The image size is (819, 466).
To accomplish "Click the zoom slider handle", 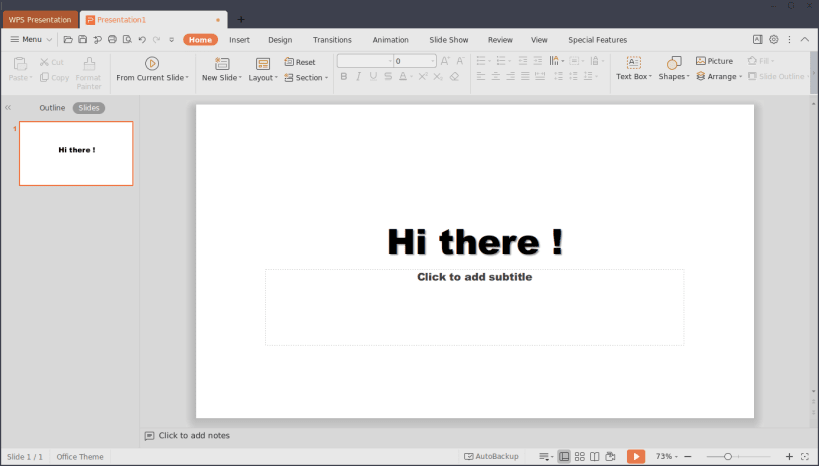I will click(728, 456).
